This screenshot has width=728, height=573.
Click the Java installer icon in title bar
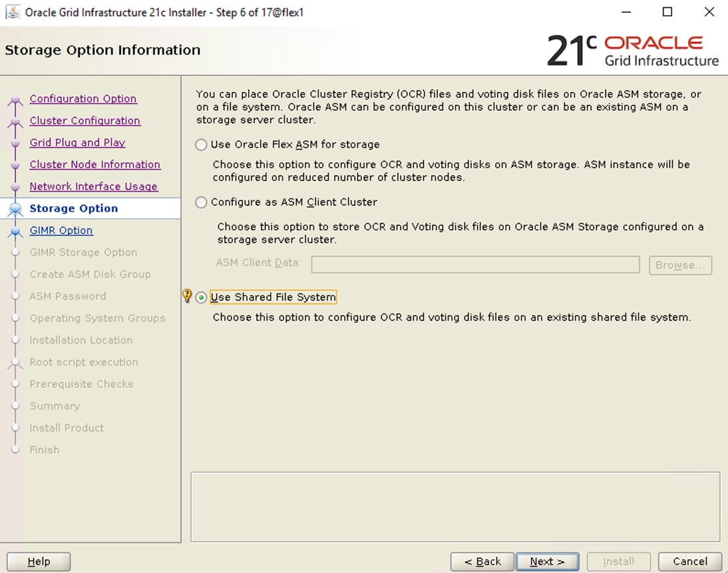[13, 12]
